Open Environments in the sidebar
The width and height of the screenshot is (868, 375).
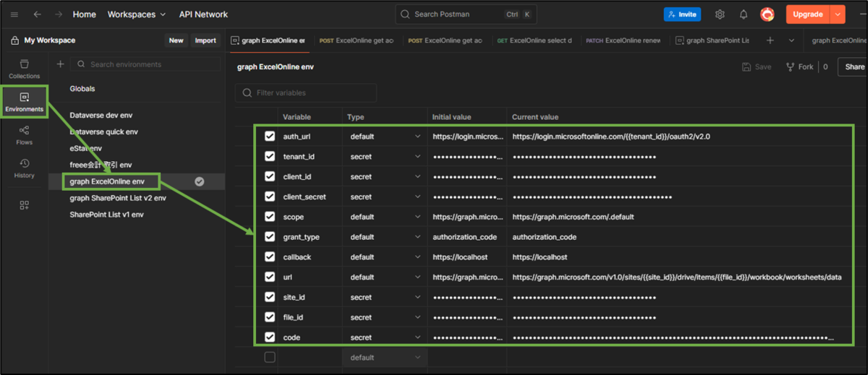(x=25, y=103)
